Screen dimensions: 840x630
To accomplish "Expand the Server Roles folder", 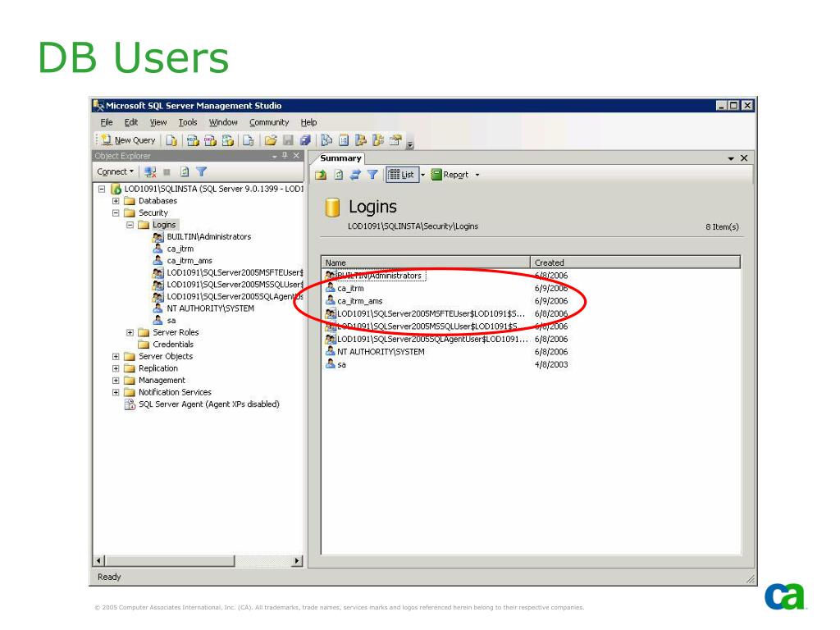I will click(x=130, y=333).
